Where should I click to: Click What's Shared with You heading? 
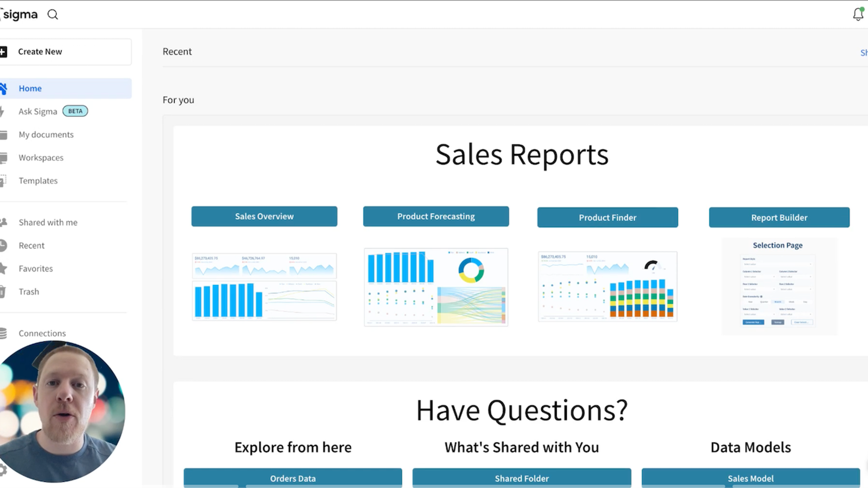tap(522, 447)
